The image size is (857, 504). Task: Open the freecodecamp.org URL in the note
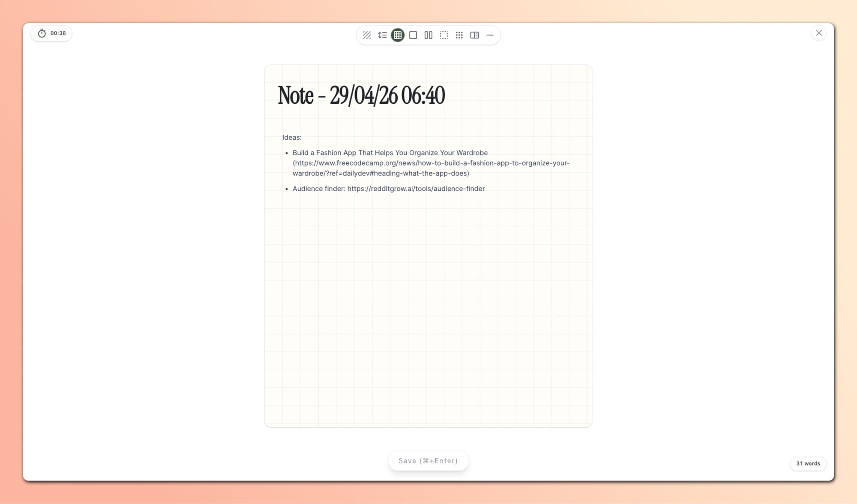coord(431,168)
